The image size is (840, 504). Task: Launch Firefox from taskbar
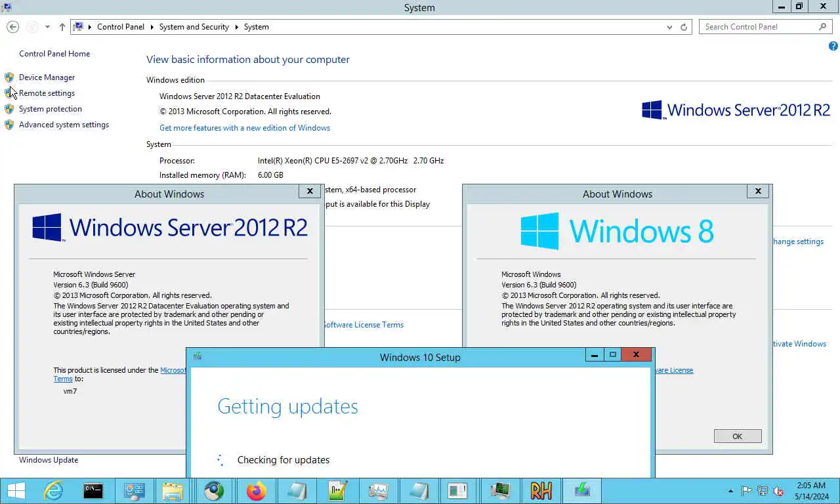tap(256, 491)
